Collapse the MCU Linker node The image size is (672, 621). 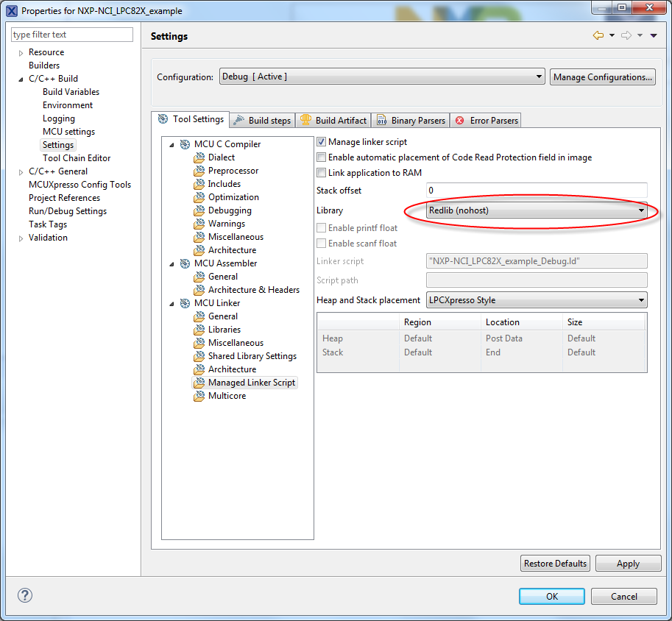click(x=171, y=304)
